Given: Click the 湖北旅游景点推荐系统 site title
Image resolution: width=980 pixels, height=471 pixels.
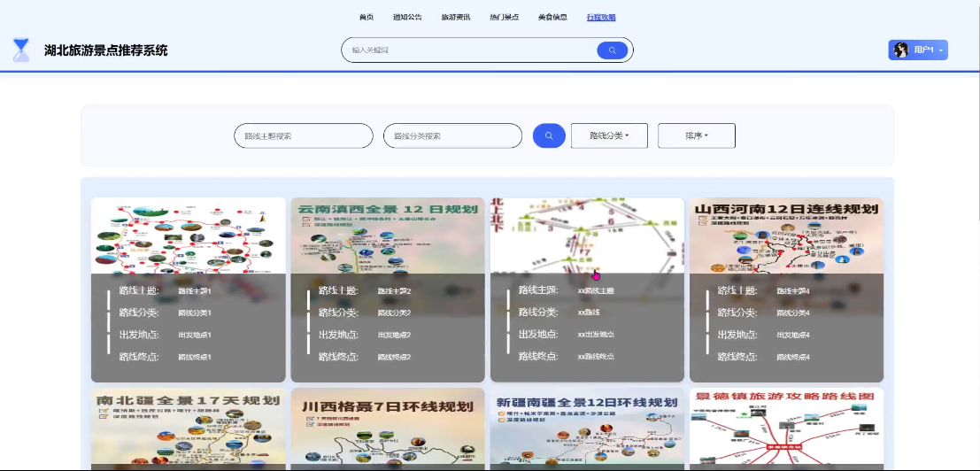Looking at the screenshot, I should 105,50.
